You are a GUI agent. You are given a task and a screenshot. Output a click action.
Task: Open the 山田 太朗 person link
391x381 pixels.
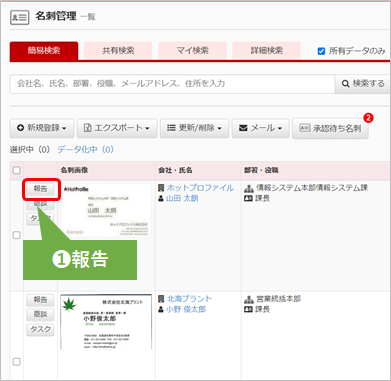182,198
